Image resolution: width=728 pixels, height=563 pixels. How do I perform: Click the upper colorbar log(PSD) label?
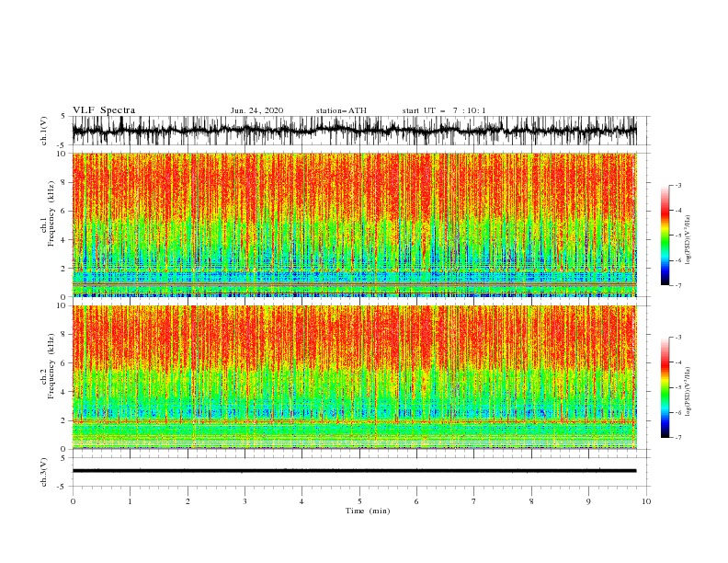pos(688,240)
